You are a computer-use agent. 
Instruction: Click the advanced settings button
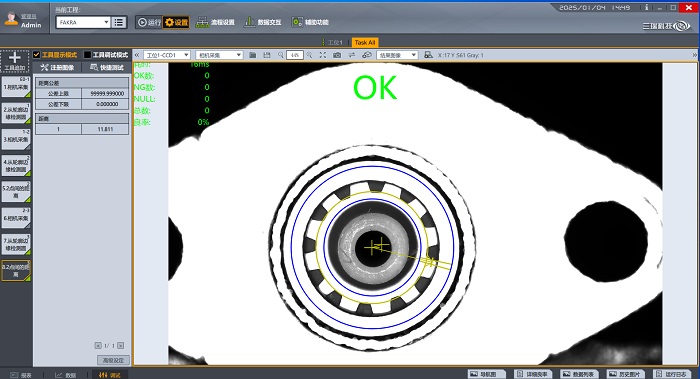[x=113, y=360]
